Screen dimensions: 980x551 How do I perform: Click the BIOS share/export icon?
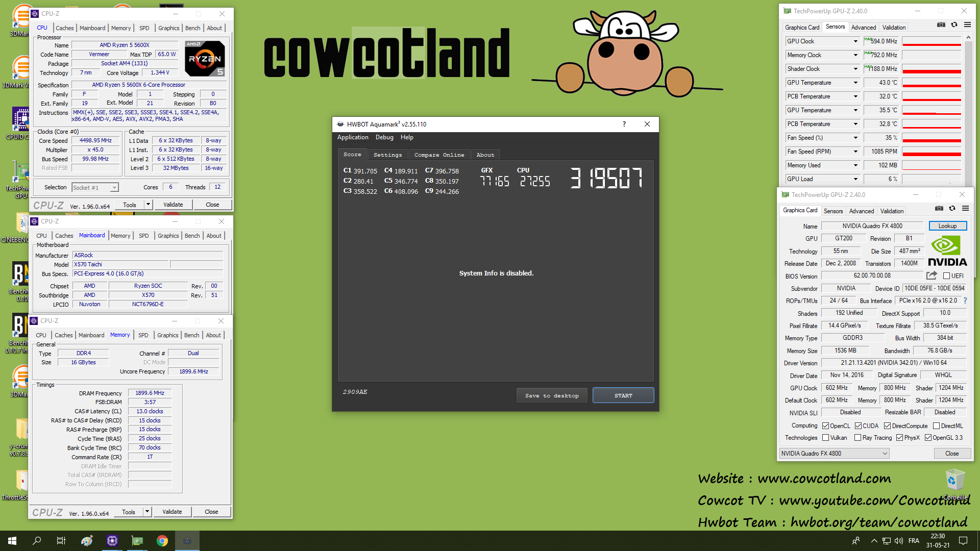932,275
